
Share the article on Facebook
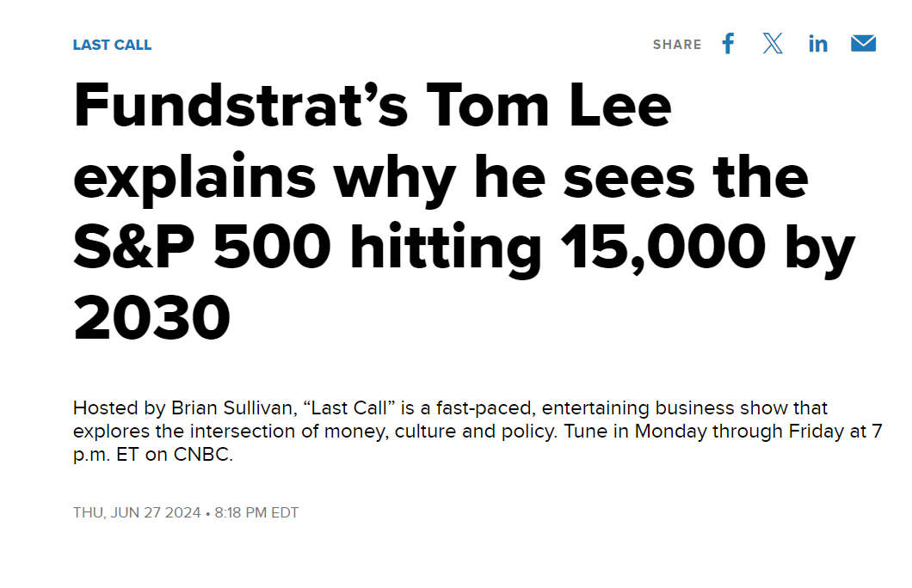(728, 44)
